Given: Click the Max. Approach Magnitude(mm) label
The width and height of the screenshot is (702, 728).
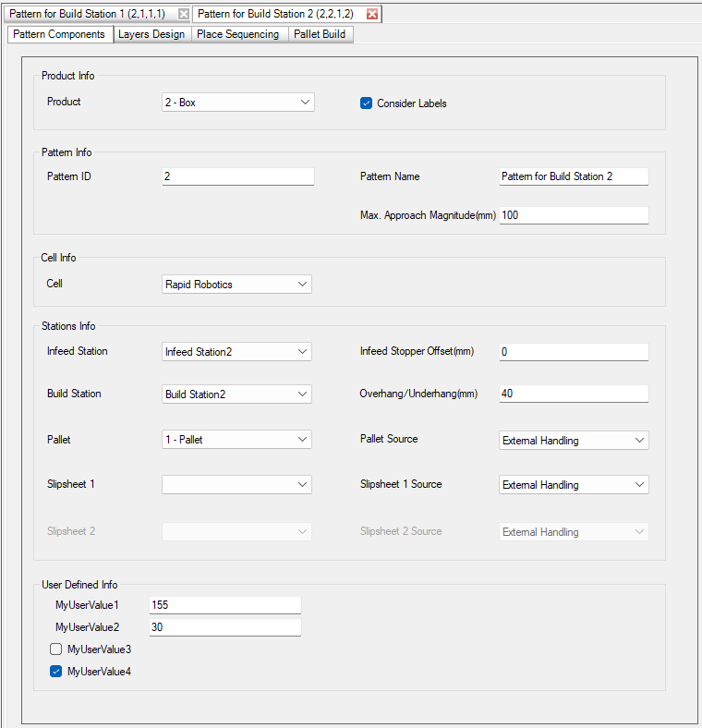Looking at the screenshot, I should pos(428,215).
